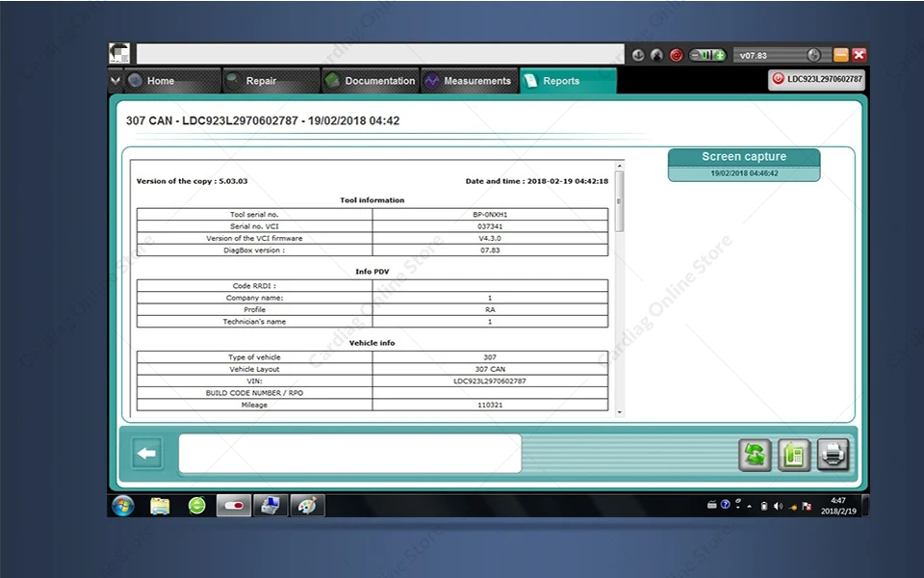This screenshot has width=924, height=578.
Task: Open the Documentation tab
Action: point(370,81)
